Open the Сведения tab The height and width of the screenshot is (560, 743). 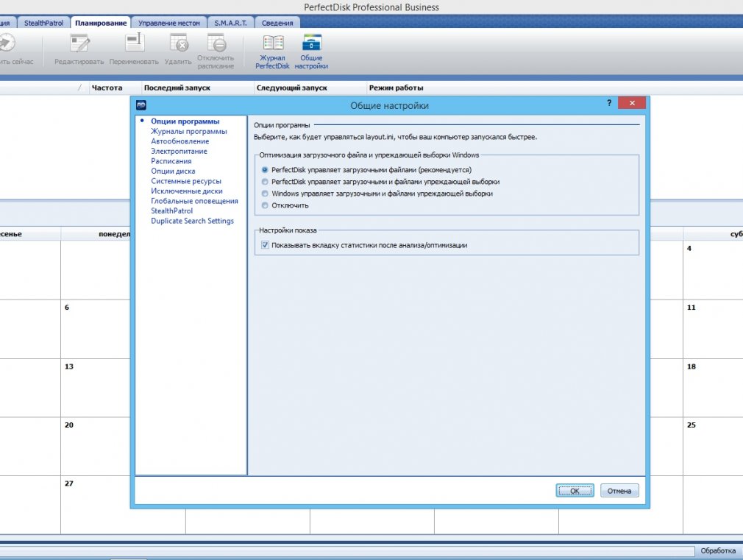tap(277, 23)
